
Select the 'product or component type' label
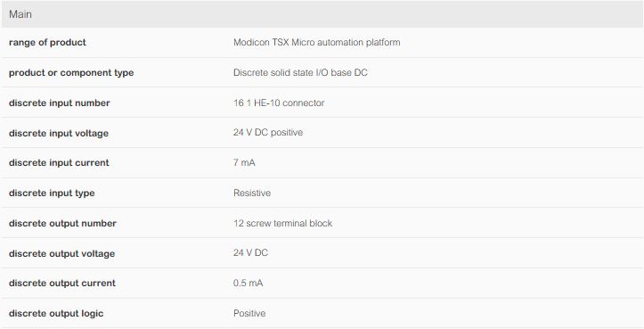[71, 73]
